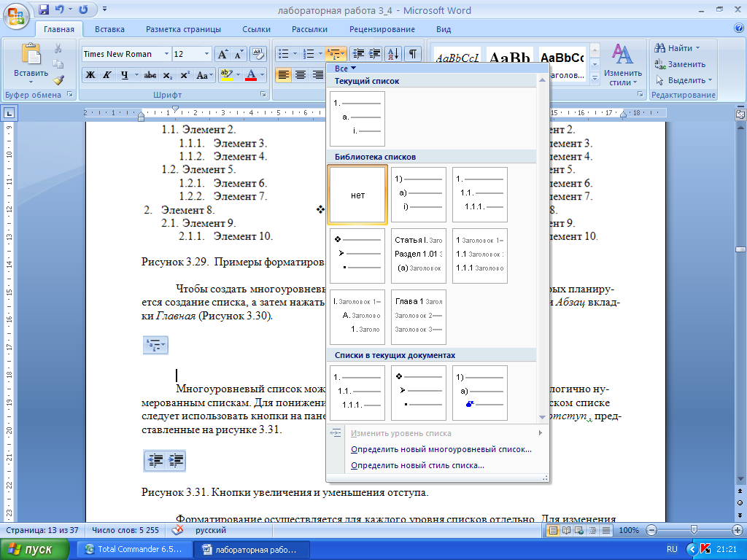This screenshot has width=747, height=560.
Task: Click the Paste (Вставить) clipboard icon
Action: (31, 54)
